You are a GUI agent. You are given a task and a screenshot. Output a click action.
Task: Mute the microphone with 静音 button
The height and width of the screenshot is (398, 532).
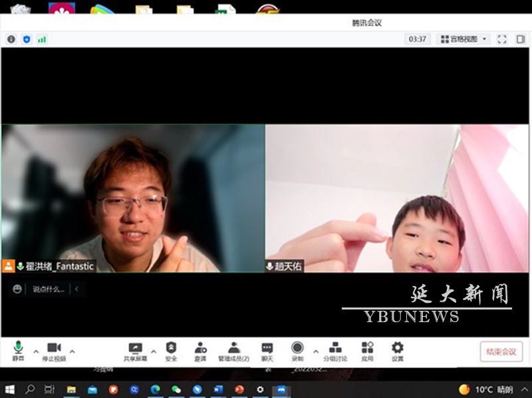tap(18, 351)
